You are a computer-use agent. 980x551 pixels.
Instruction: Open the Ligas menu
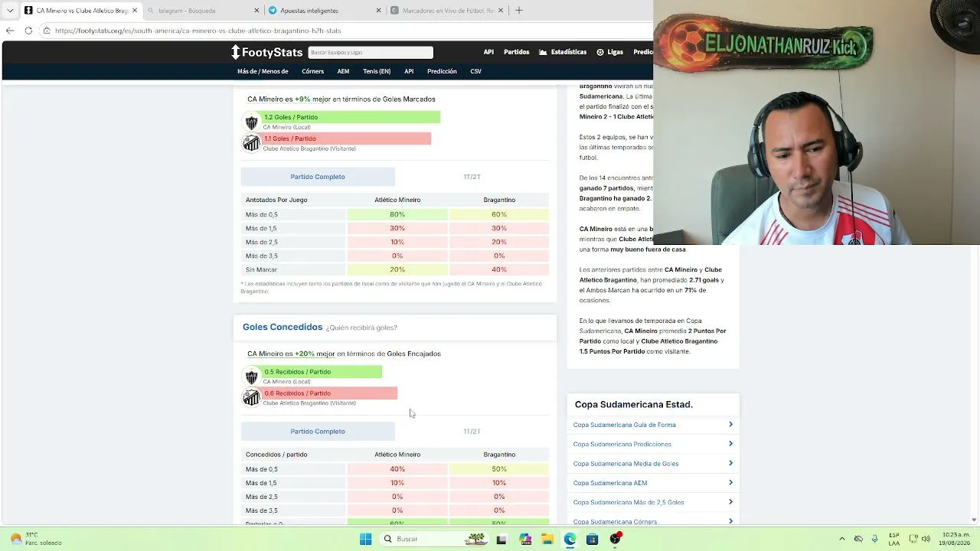tap(616, 52)
